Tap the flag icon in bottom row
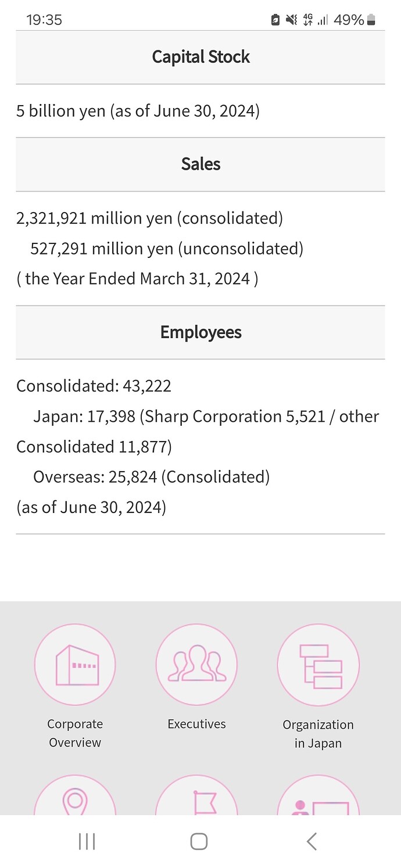The image size is (401, 868). [196, 795]
